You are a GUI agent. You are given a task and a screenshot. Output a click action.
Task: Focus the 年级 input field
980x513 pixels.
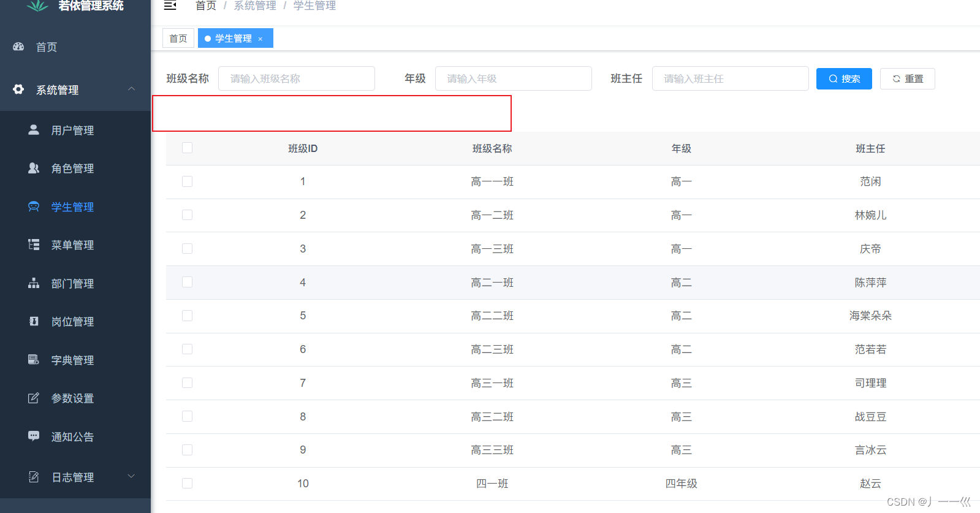[x=514, y=78]
